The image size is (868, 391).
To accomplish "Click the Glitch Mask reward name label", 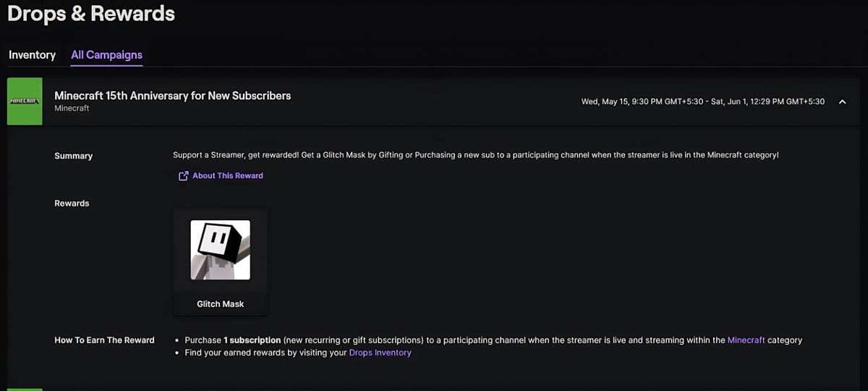I will tap(220, 304).
